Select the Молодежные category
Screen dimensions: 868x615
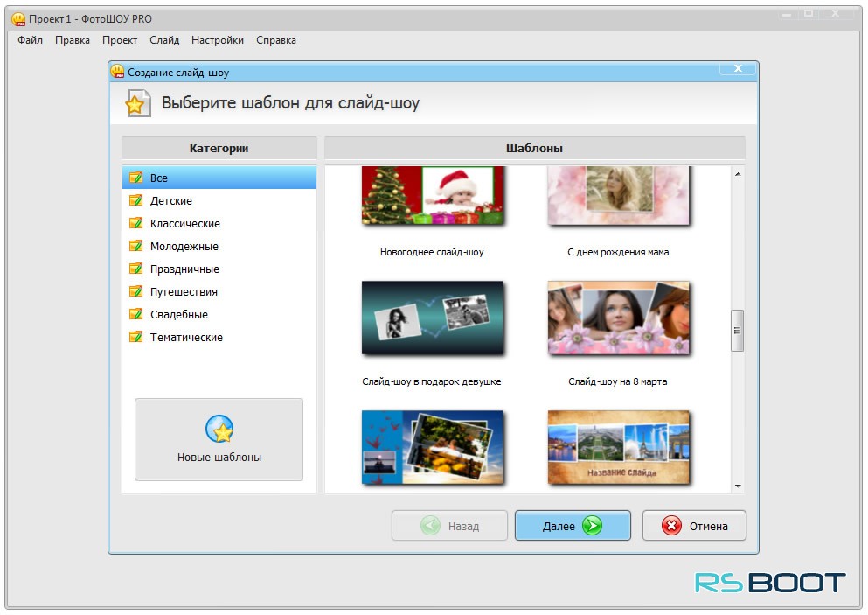pos(219,246)
